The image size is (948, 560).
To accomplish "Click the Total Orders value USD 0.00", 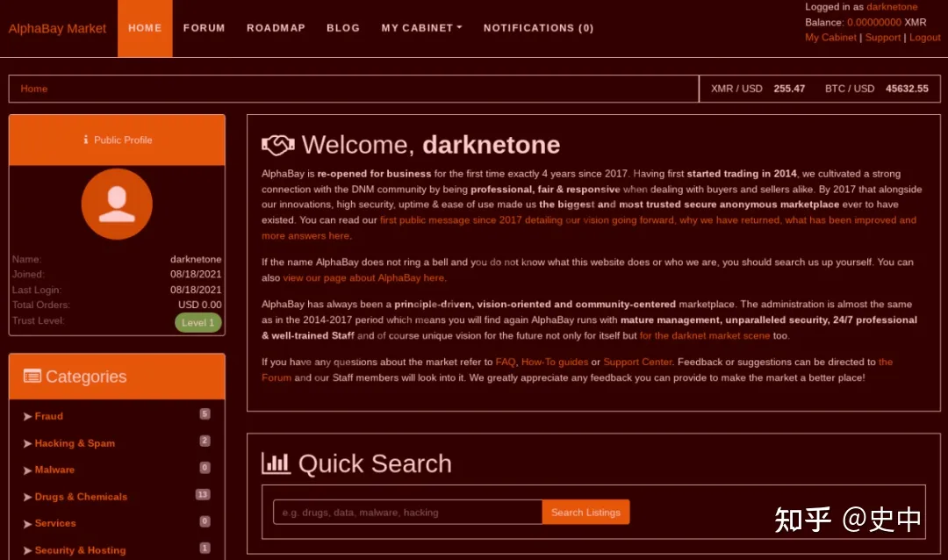I will point(199,305).
